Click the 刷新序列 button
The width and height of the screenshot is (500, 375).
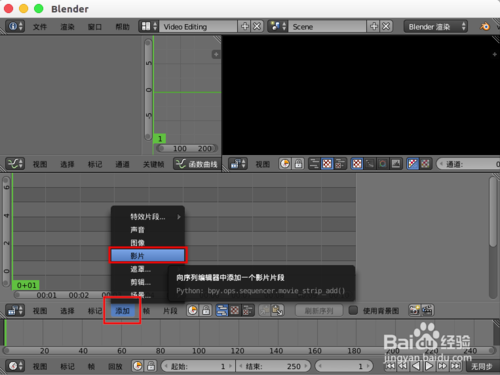click(x=319, y=311)
